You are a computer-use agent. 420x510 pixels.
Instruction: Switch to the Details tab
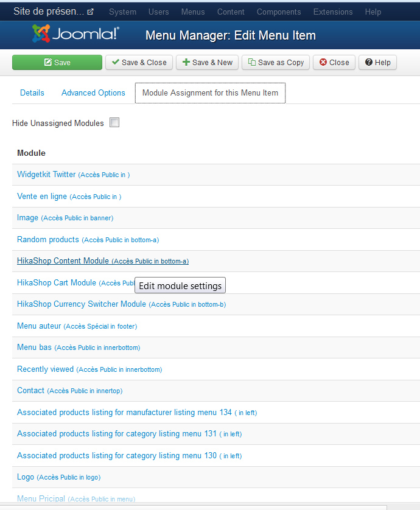click(32, 93)
